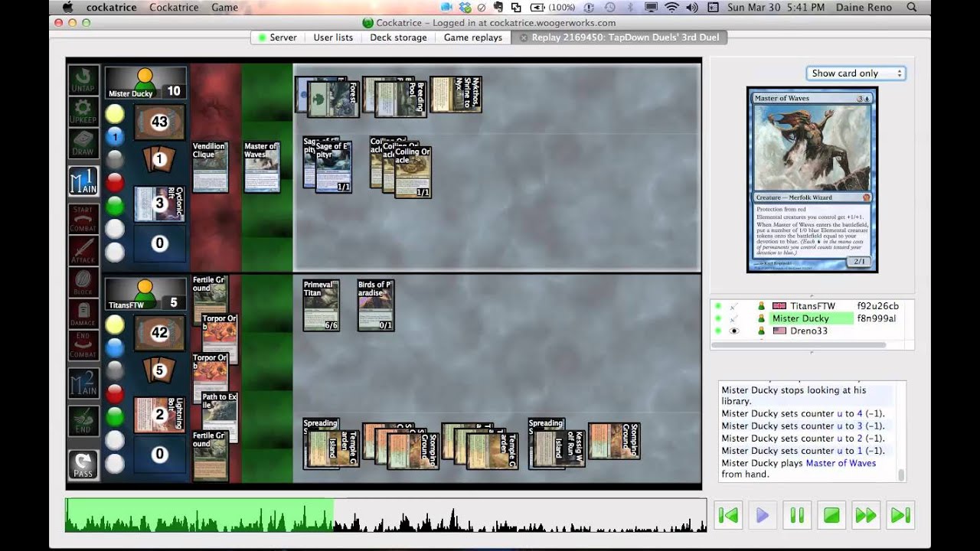This screenshot has height=551, width=980.
Task: Click the Primeval Titan 6/6 card
Action: (x=321, y=305)
